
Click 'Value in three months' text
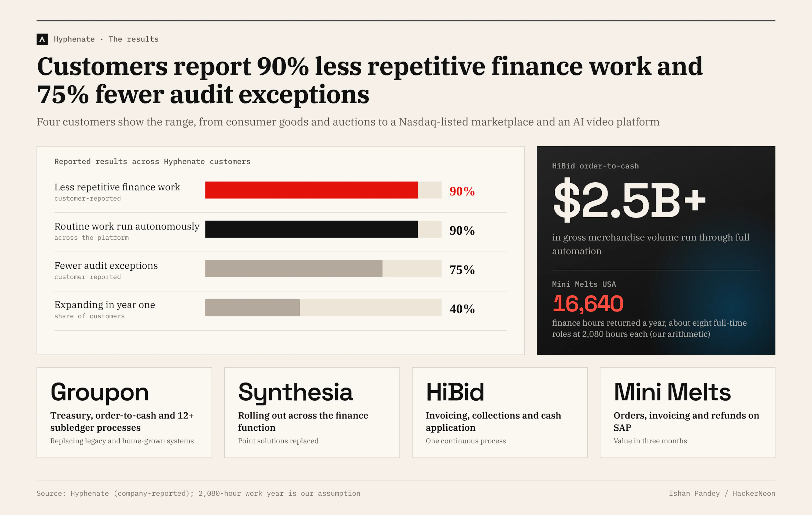coord(650,441)
